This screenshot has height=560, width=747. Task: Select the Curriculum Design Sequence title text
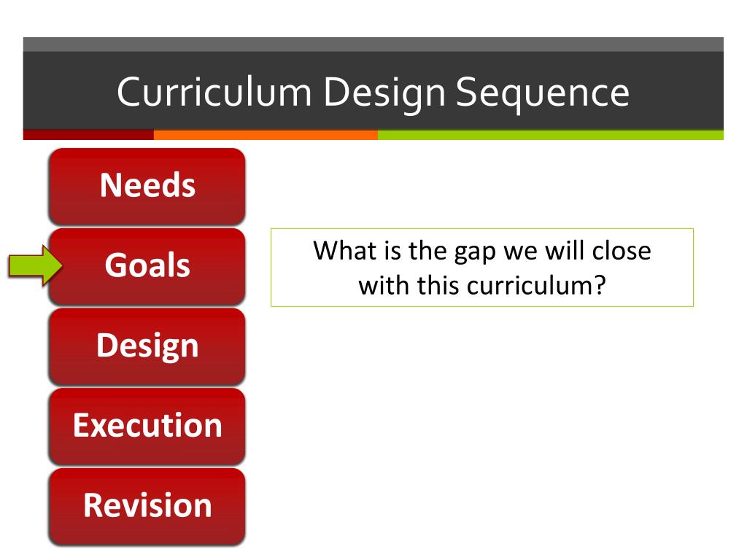pos(373,93)
